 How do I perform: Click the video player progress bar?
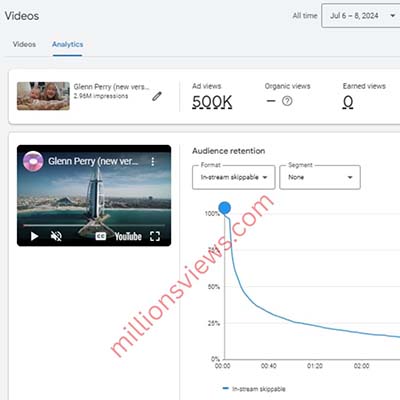[x=94, y=225]
